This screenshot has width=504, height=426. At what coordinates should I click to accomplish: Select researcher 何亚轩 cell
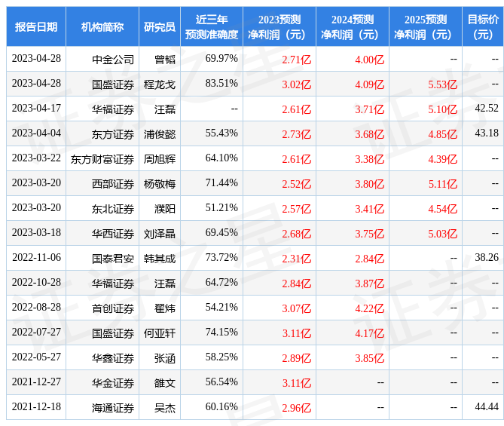[x=160, y=333]
